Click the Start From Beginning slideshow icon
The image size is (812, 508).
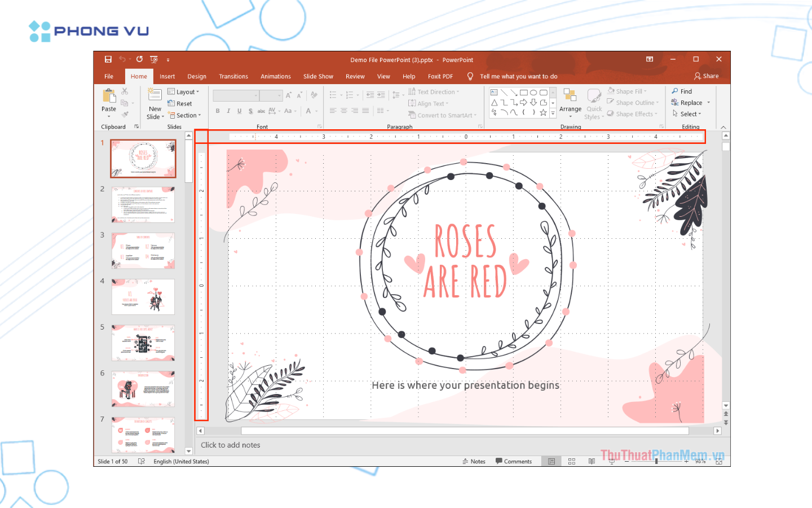pyautogui.click(x=153, y=59)
